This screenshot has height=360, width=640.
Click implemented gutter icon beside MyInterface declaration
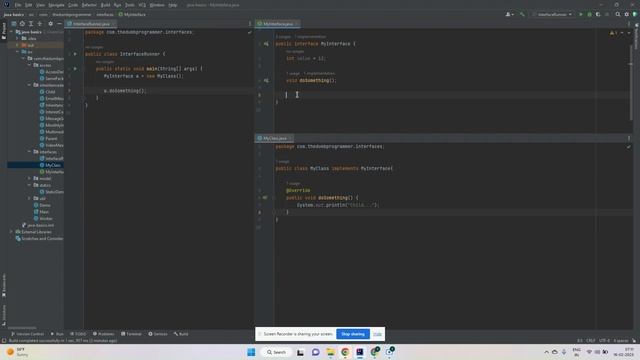click(x=266, y=44)
